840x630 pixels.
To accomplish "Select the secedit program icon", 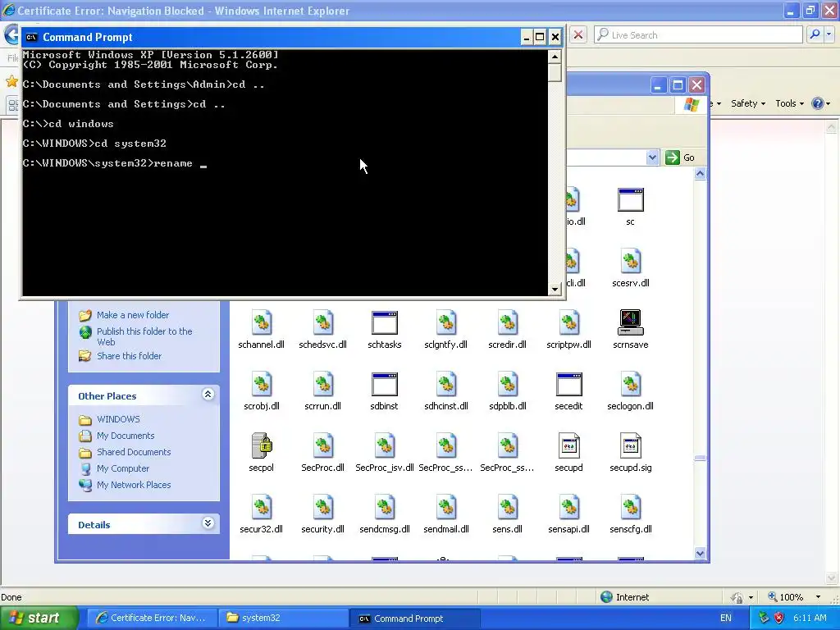I will (569, 385).
